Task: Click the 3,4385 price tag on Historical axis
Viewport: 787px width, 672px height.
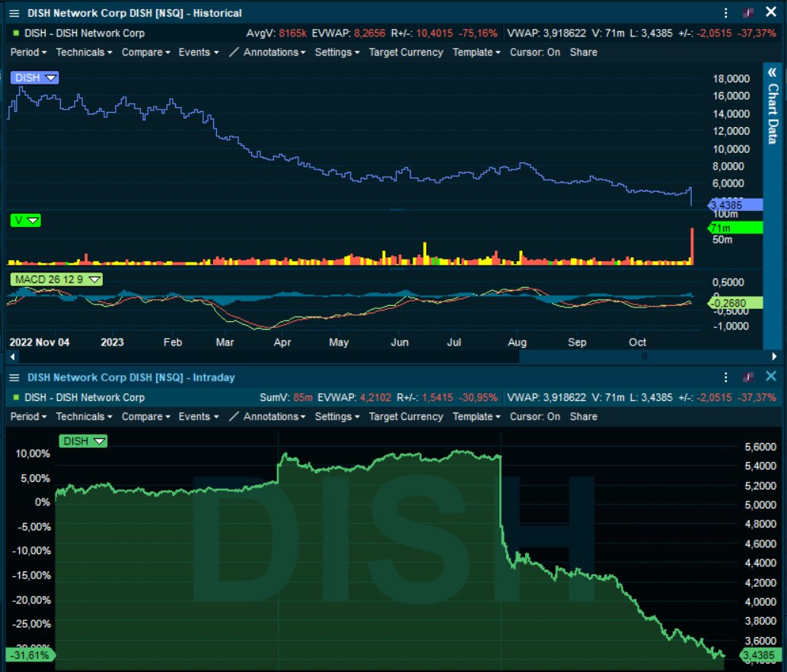Action: 735,205
